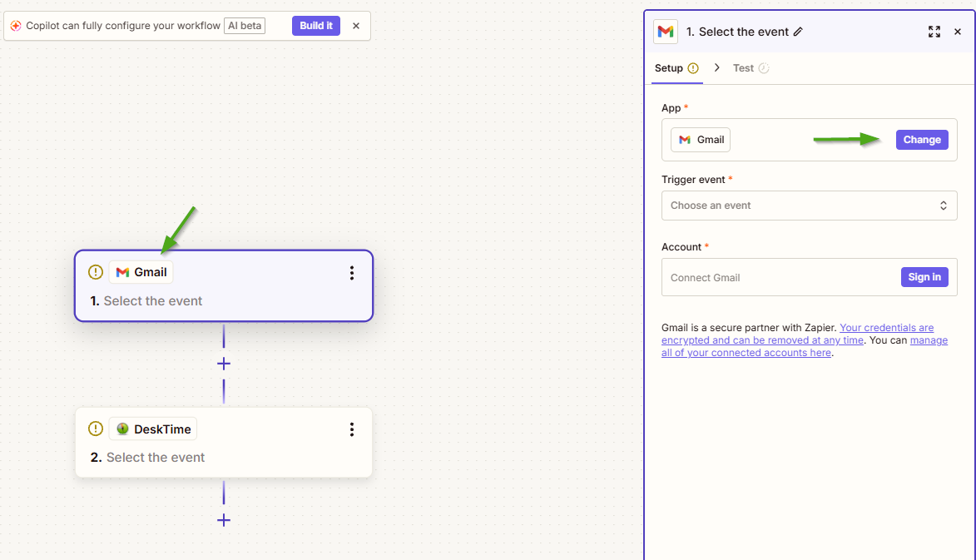Viewport: 976px width, 560px height.
Task: Click the pencil icon to rename step
Action: pyautogui.click(x=798, y=32)
